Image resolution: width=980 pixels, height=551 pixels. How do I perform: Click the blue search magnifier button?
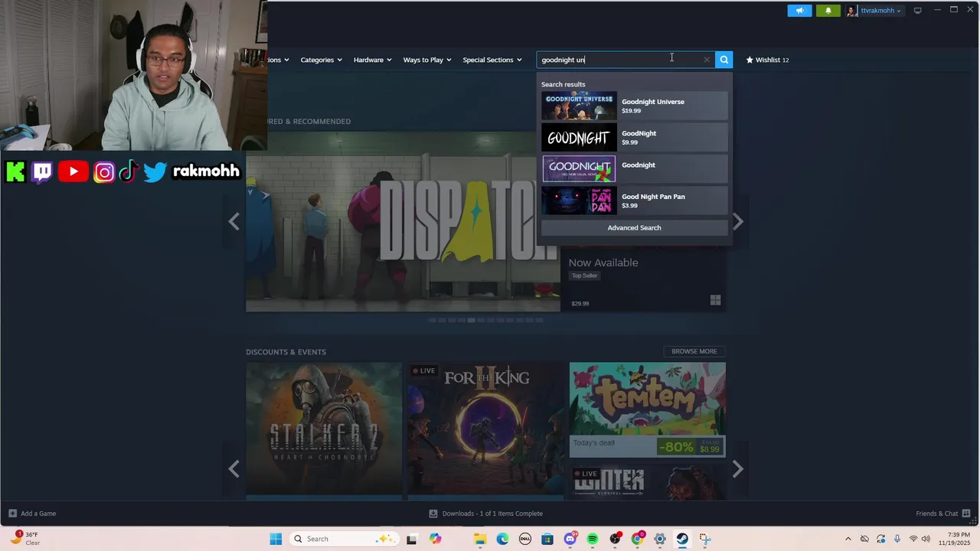[x=724, y=60]
